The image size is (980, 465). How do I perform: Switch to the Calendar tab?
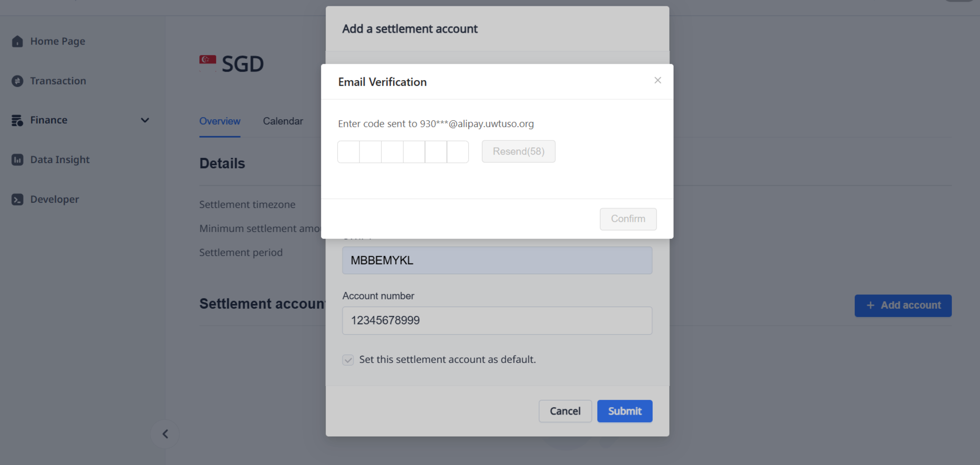click(283, 121)
